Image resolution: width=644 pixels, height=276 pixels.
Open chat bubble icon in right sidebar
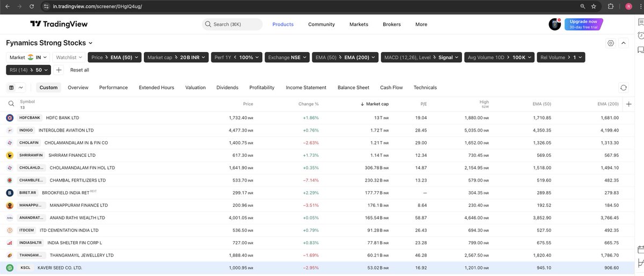[x=640, y=50]
